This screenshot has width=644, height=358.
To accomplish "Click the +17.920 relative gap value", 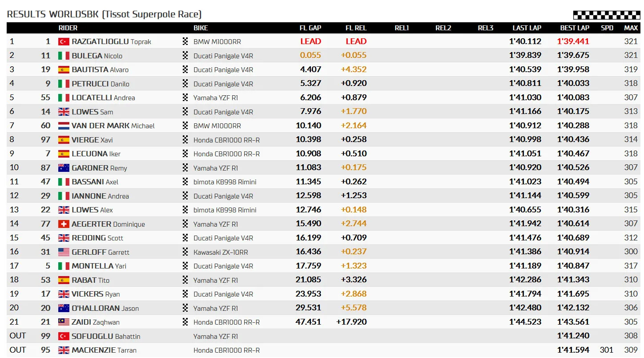I will [352, 322].
